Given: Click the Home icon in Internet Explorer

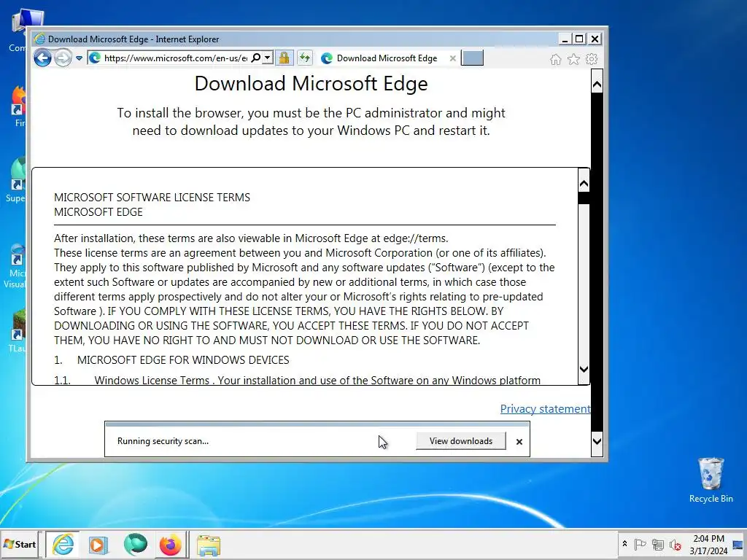Looking at the screenshot, I should pos(555,59).
